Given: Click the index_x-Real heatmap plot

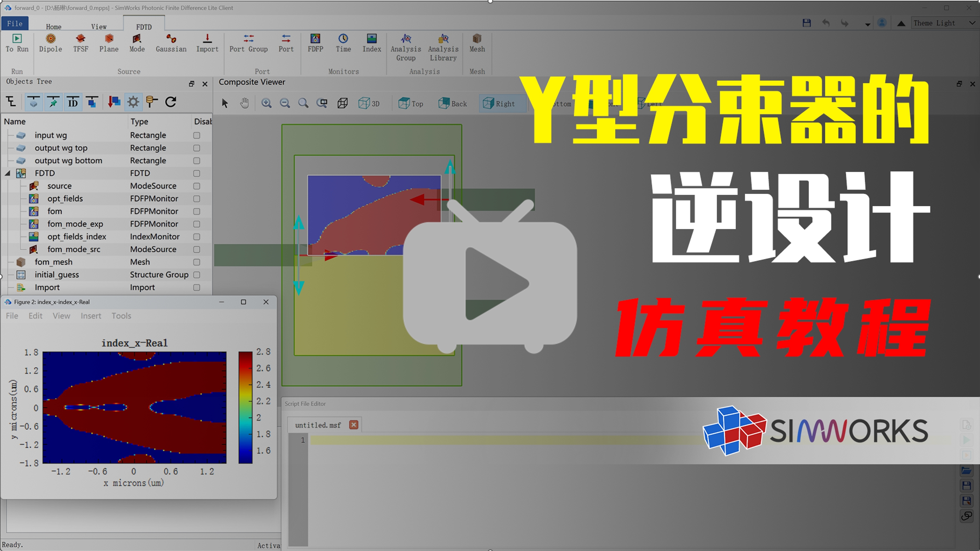Looking at the screenshot, I should click(x=134, y=407).
